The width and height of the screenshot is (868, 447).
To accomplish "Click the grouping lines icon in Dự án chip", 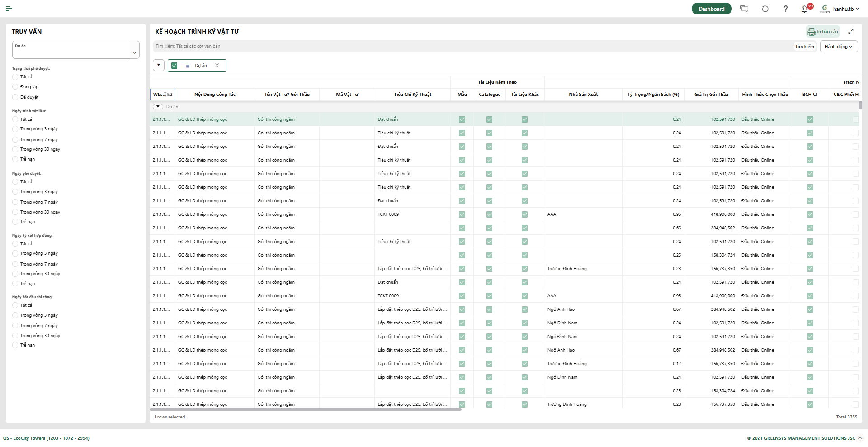I will point(186,66).
